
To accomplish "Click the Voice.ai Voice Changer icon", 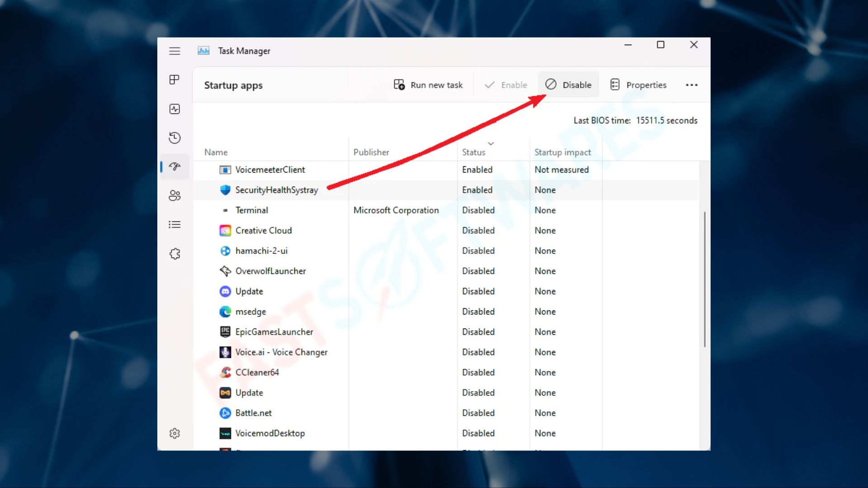I will [x=225, y=352].
